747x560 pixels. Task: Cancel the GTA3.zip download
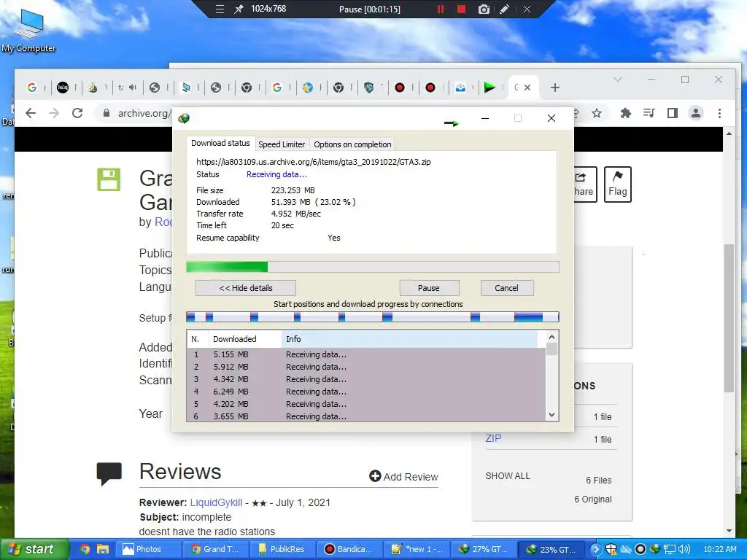pyautogui.click(x=506, y=288)
